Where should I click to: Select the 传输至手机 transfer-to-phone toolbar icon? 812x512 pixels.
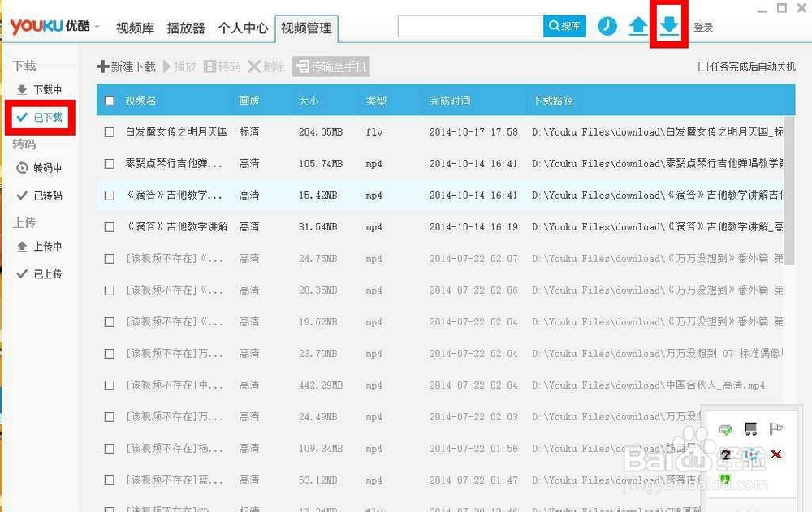(x=331, y=67)
